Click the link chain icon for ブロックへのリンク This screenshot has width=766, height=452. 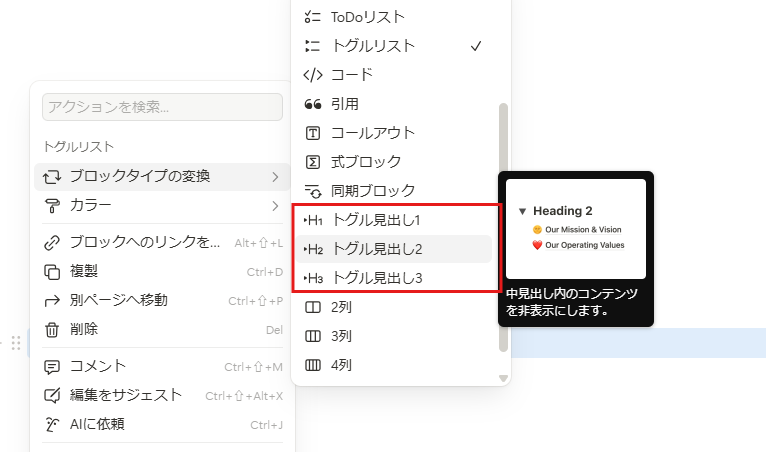coord(52,242)
